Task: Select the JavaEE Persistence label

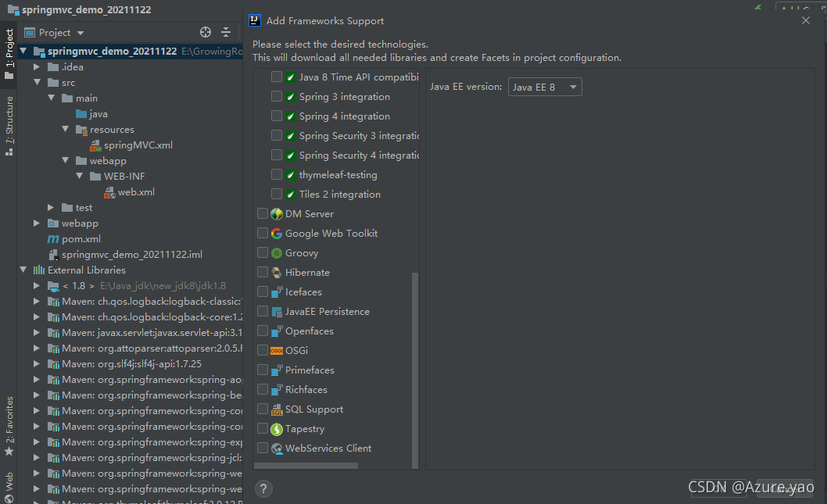Action: [x=327, y=312]
